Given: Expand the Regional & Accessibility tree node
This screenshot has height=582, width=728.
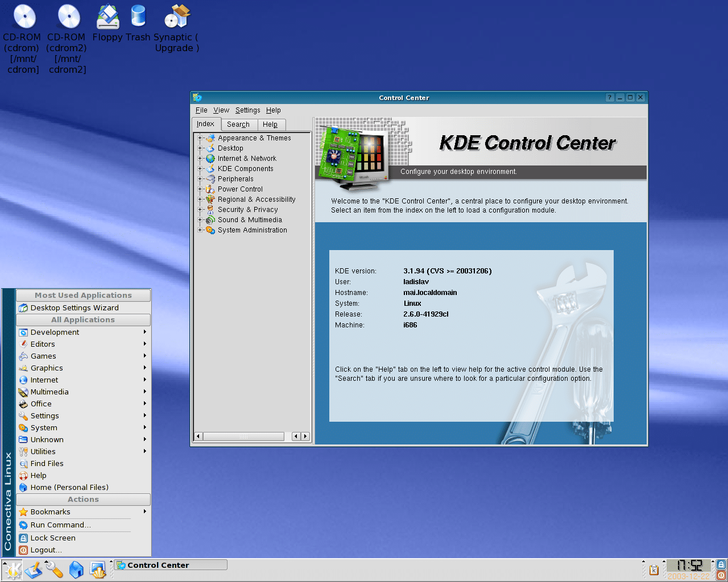Looking at the screenshot, I should (200, 199).
